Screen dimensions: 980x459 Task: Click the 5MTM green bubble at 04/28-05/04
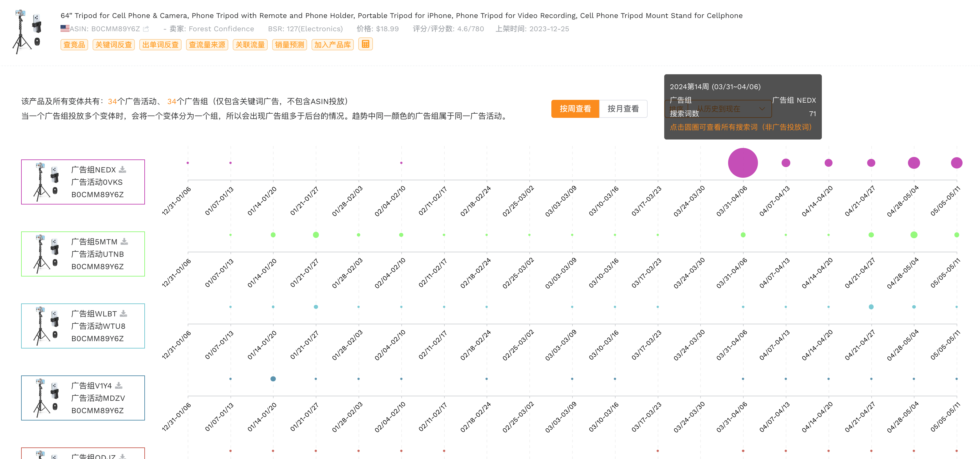coord(914,235)
